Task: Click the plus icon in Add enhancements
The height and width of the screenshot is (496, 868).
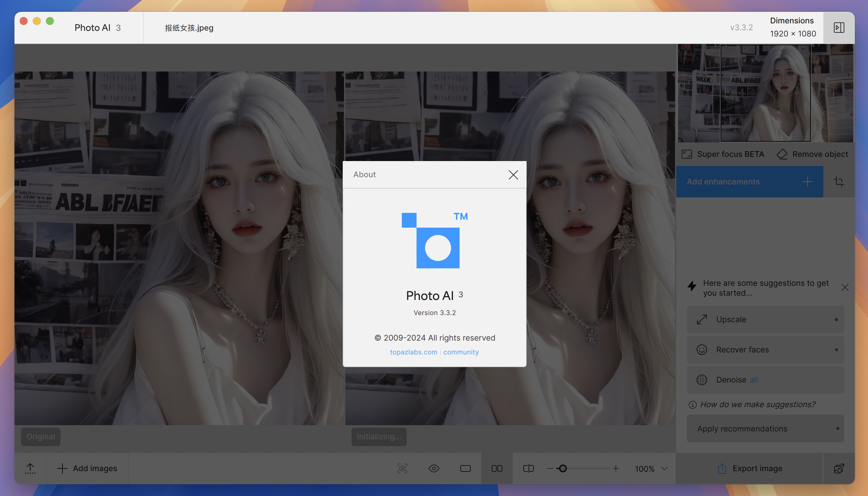Action: point(807,182)
